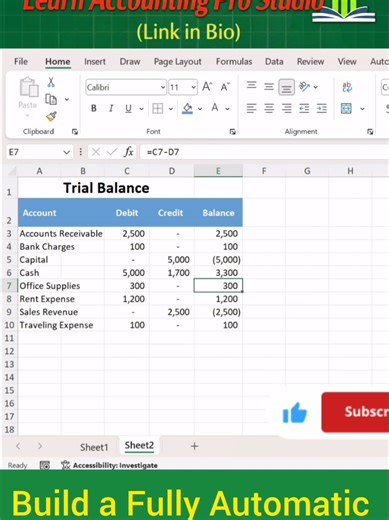Viewport: 389px width, 520px height.
Task: Switch to Page Layout tab
Action: point(178,62)
